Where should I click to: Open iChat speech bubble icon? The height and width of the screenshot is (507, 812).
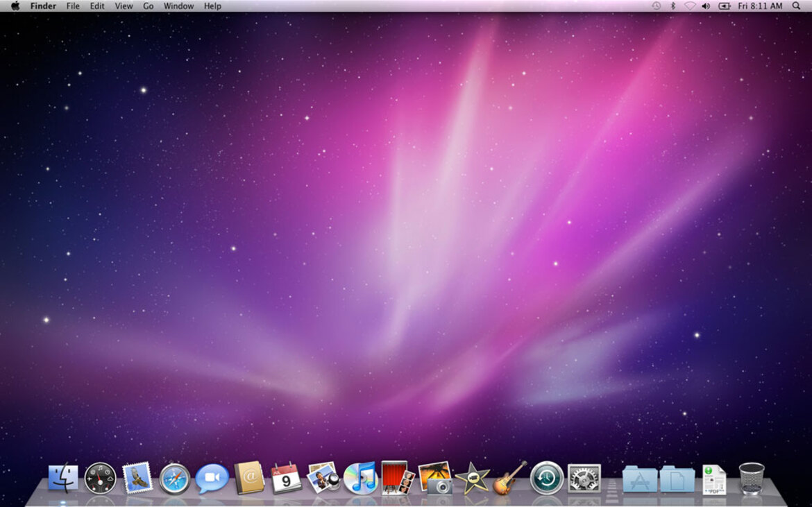pyautogui.click(x=212, y=478)
